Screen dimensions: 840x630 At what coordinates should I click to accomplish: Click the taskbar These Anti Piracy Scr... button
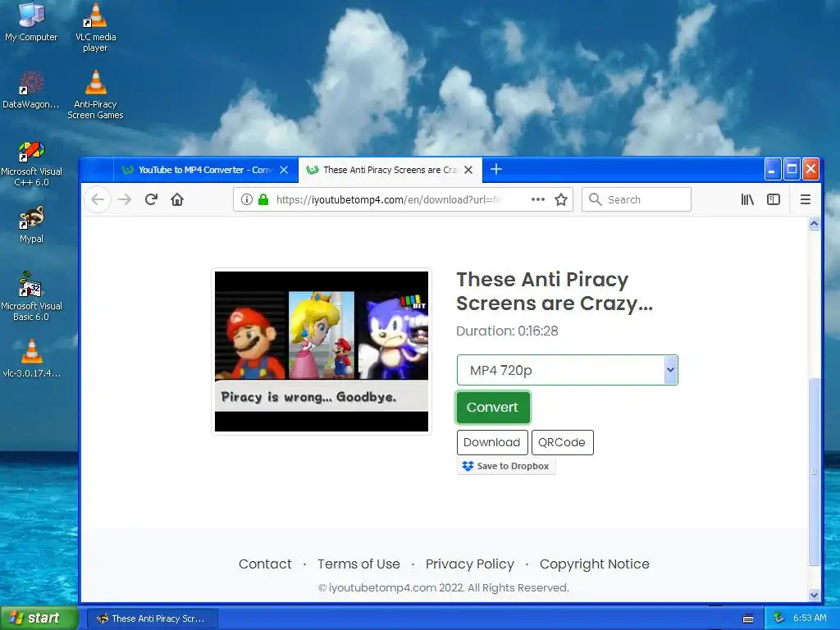tap(152, 619)
